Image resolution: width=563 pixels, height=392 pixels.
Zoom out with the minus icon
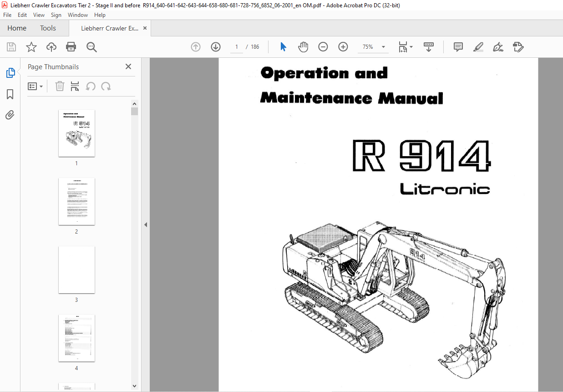coord(323,47)
